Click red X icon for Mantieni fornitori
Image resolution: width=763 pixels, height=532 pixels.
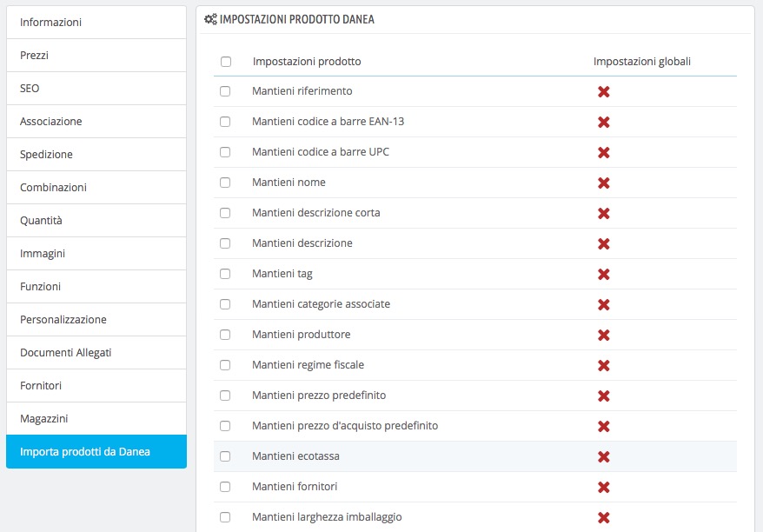pos(604,487)
